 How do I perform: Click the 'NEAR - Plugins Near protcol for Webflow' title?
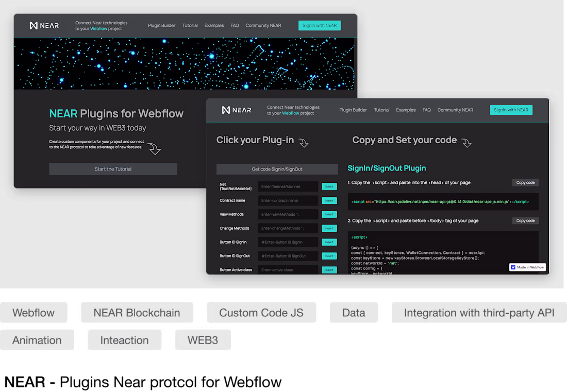[143, 382]
